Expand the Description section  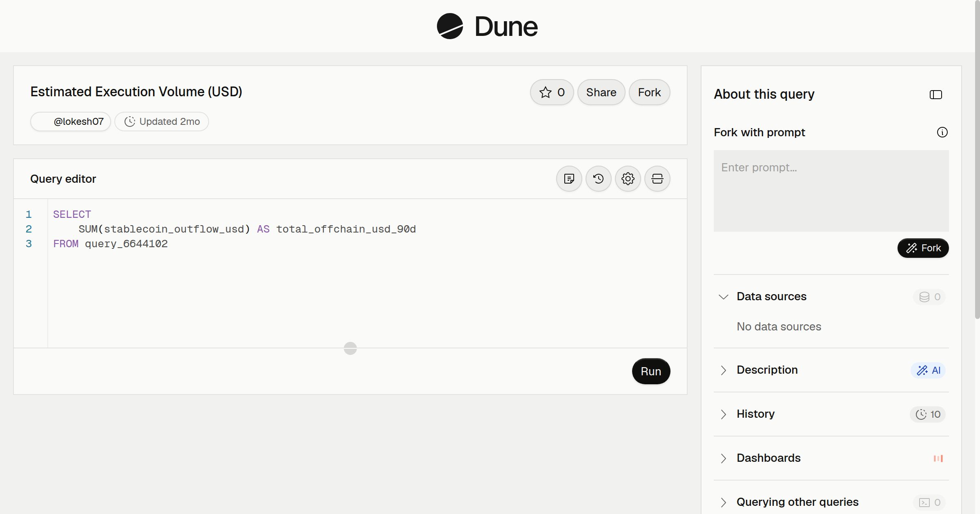click(x=724, y=370)
